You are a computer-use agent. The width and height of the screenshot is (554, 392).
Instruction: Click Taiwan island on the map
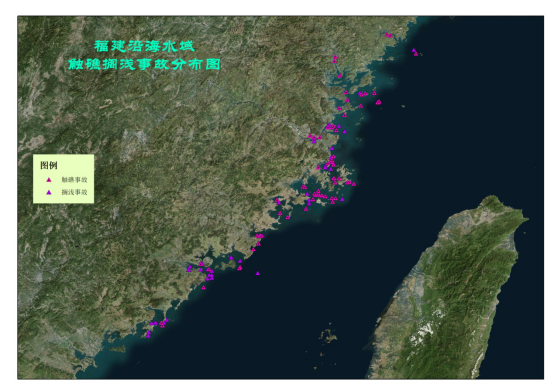pos(449,290)
